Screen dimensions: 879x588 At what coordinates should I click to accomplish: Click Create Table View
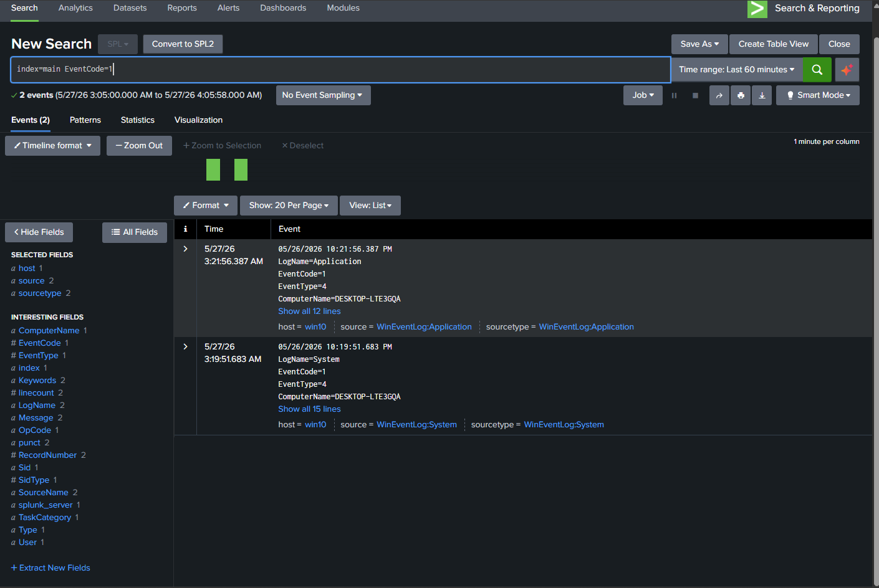coord(773,44)
